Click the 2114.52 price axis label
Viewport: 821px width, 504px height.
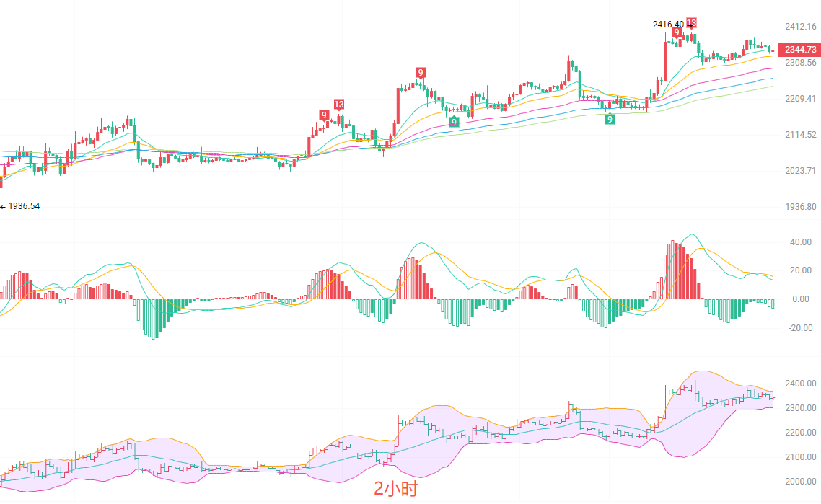coord(801,135)
